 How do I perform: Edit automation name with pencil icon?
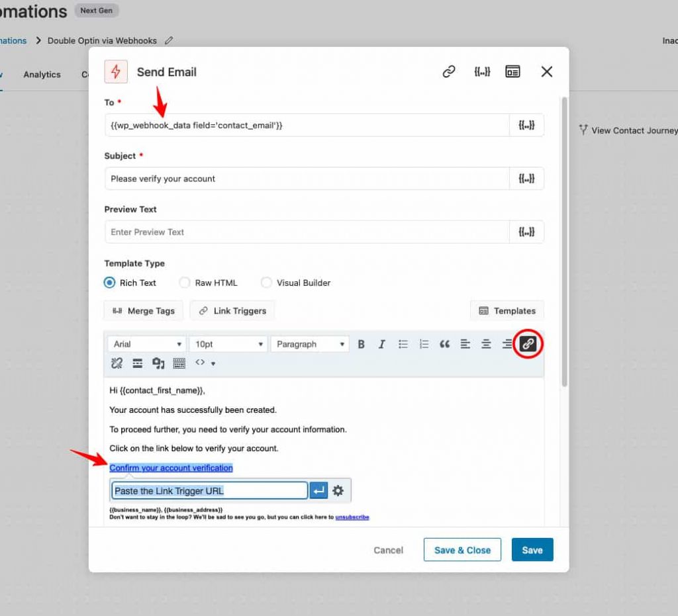pos(169,40)
